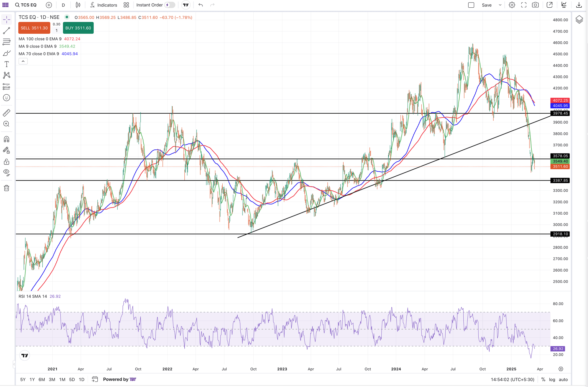Switch to 3M time range
The width and height of the screenshot is (588, 387).
pyautogui.click(x=52, y=380)
